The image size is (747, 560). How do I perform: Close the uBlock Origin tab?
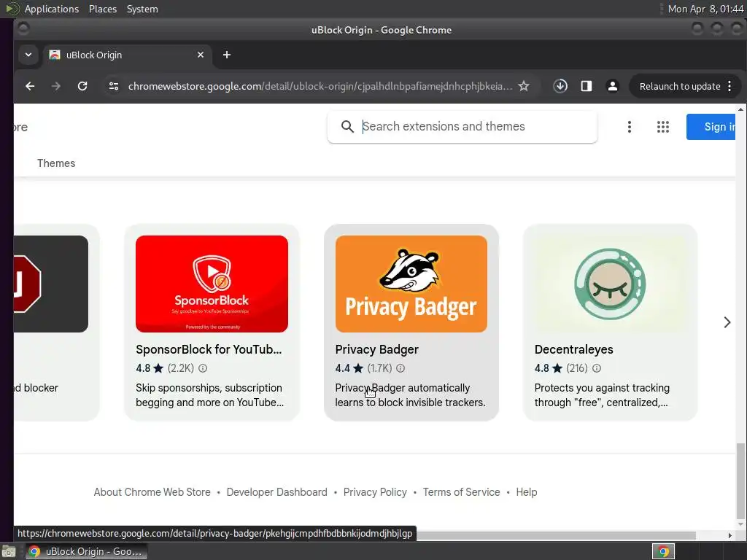point(201,55)
